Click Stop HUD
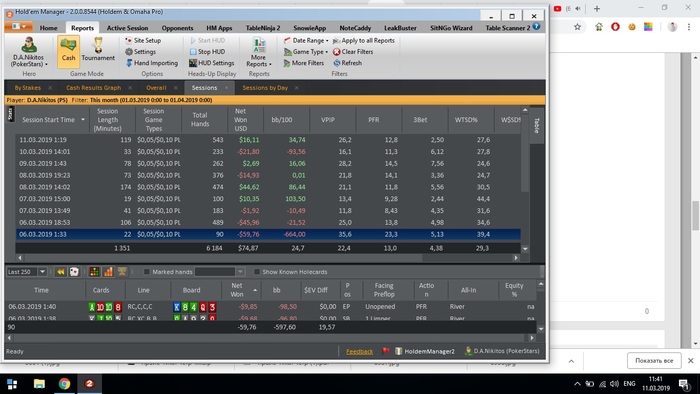700x394 pixels. [x=207, y=52]
